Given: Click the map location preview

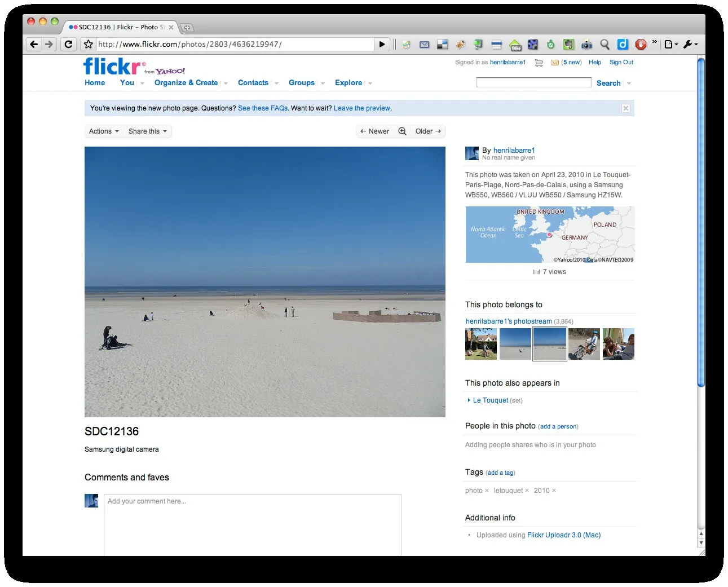Looking at the screenshot, I should point(550,235).
